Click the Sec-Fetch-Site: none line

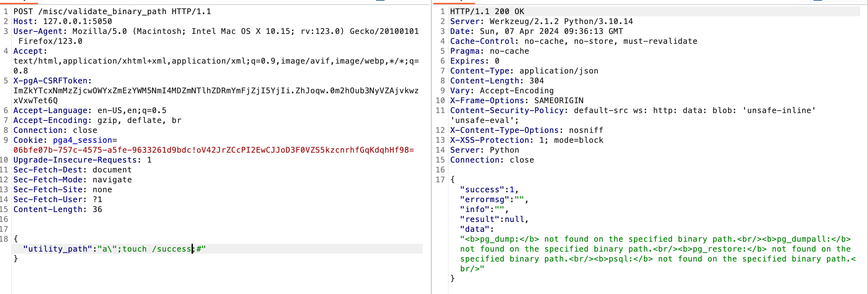pos(63,190)
